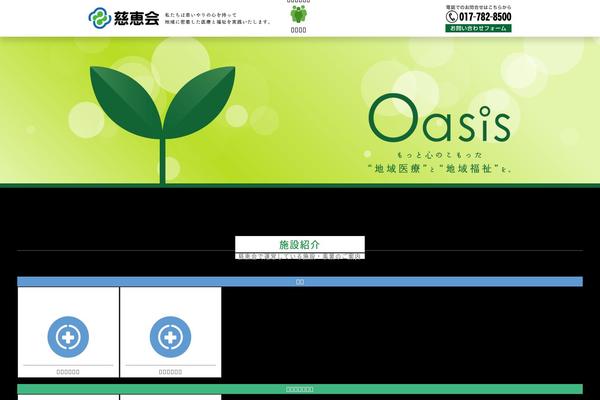The height and width of the screenshot is (400, 600).
Task: Open the second blue medical-cross facility card
Action: 170,332
